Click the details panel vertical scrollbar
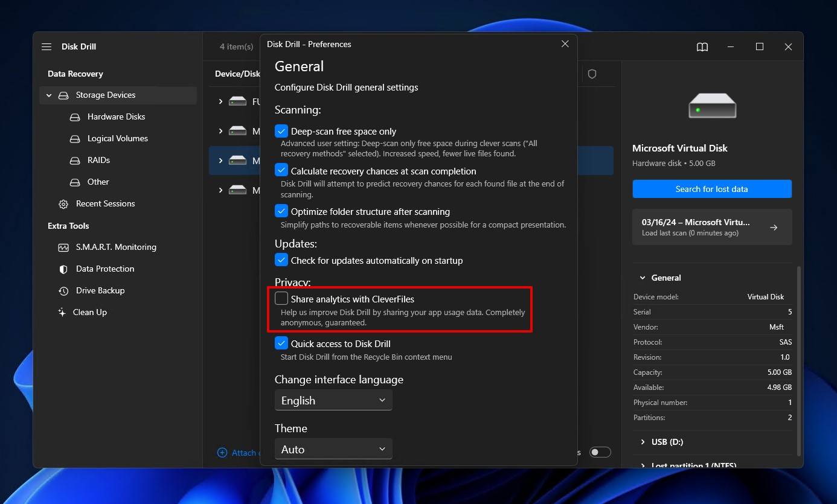This screenshot has height=504, width=837. (x=798, y=361)
